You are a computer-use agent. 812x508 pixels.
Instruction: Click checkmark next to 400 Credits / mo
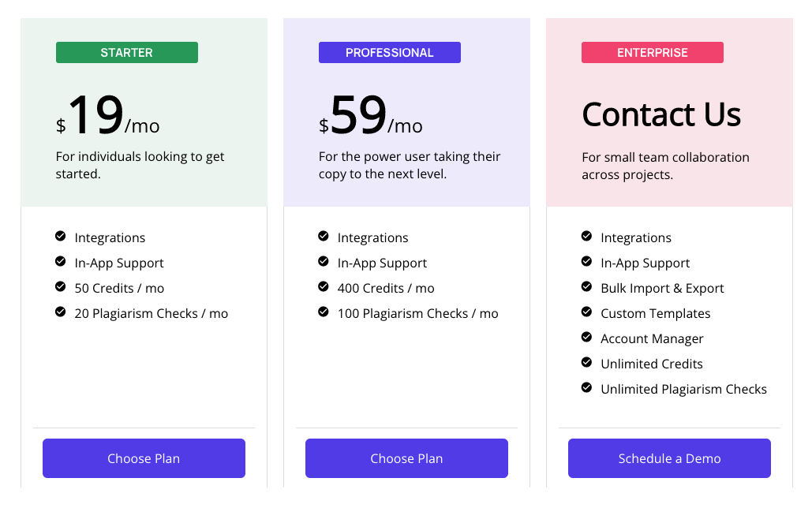324,287
